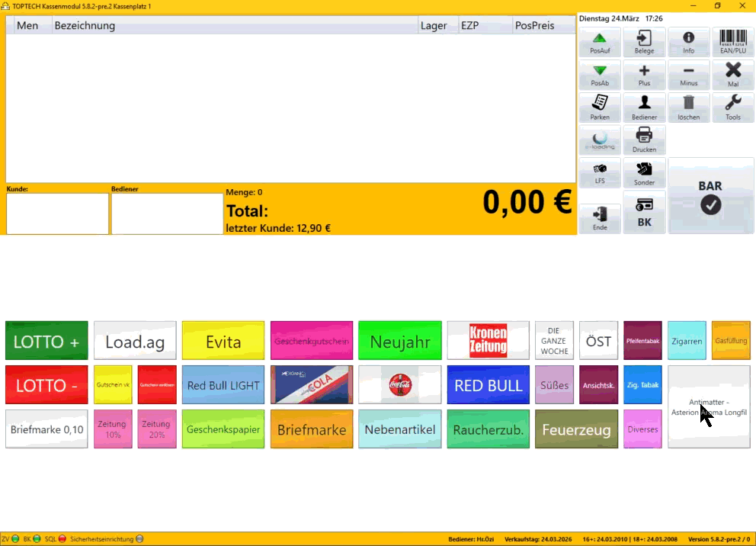Click the Drucken printer icon
Image resolution: width=756 pixels, height=546 pixels.
644,140
